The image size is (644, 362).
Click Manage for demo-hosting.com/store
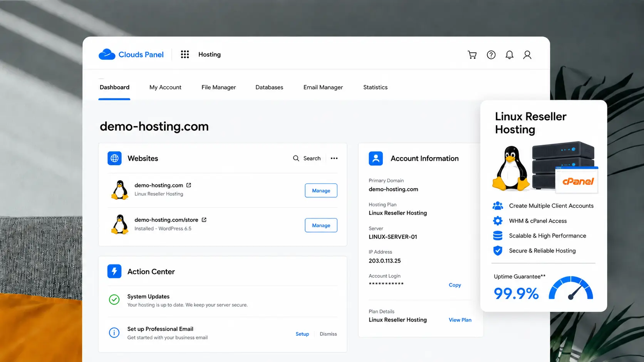(x=321, y=225)
